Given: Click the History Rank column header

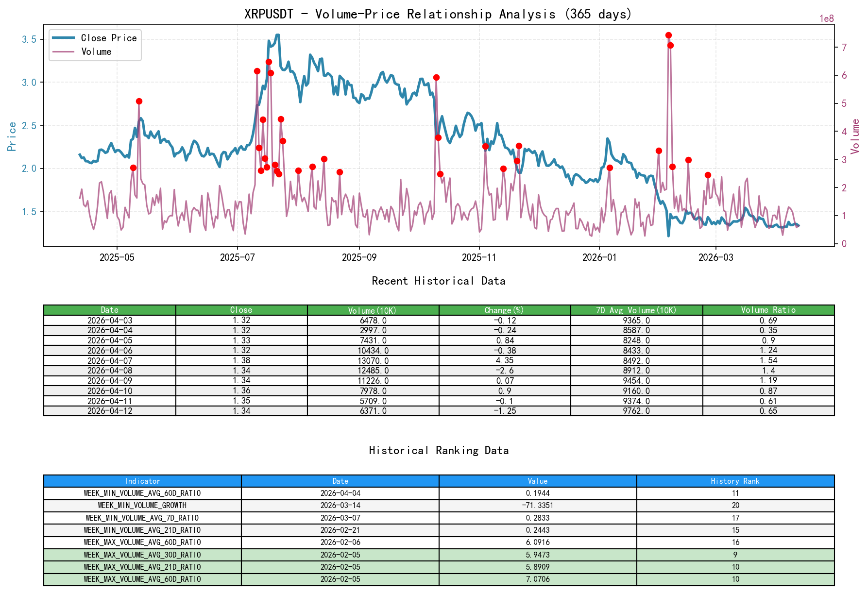Looking at the screenshot, I should pos(735,481).
